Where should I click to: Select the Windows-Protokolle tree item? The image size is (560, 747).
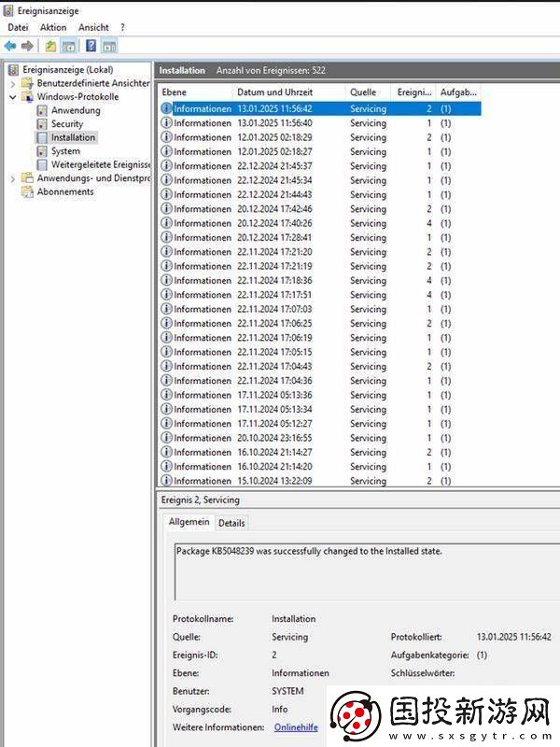pos(77,97)
